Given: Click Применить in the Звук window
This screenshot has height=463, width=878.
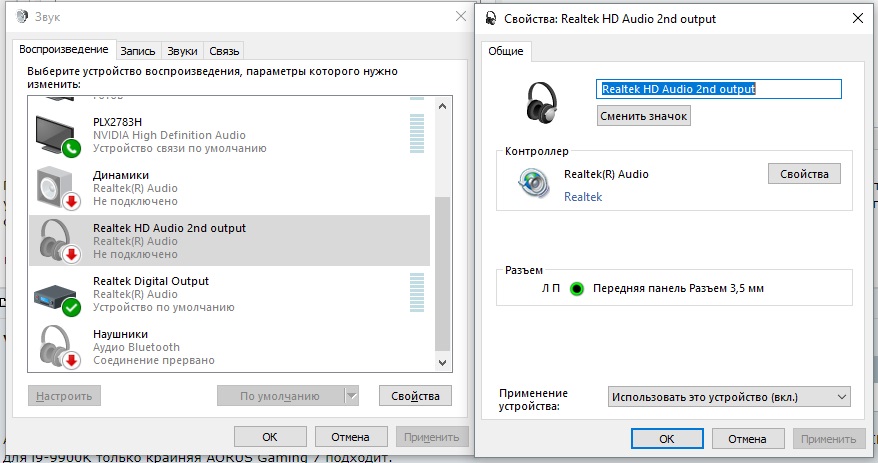Looking at the screenshot, I should (432, 437).
